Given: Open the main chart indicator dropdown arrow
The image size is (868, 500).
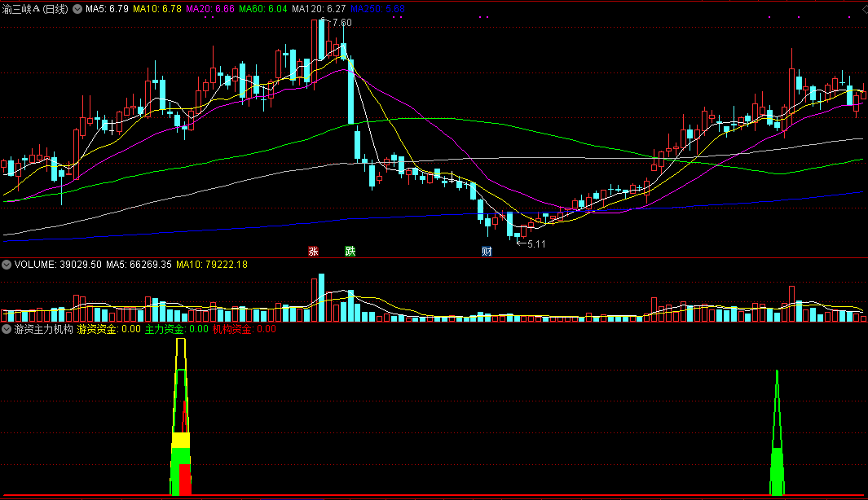Looking at the screenshot, I should click(x=77, y=9).
